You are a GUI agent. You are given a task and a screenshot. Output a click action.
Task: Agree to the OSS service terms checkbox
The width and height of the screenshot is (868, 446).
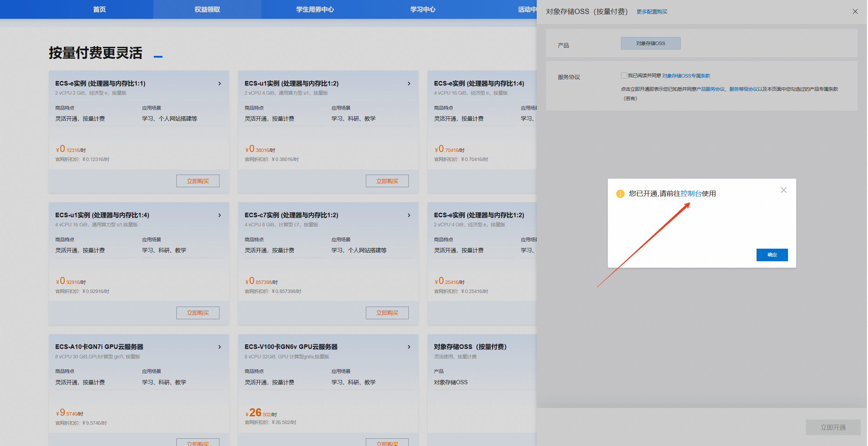[624, 75]
